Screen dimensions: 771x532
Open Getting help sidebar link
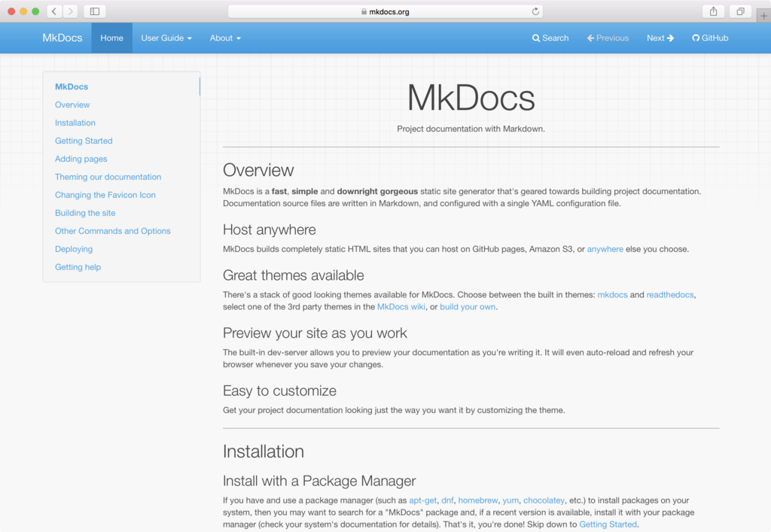pyautogui.click(x=78, y=267)
